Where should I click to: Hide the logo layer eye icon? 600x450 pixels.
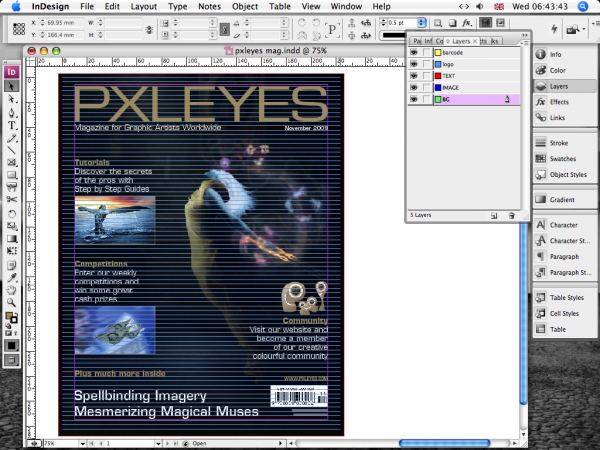414,64
